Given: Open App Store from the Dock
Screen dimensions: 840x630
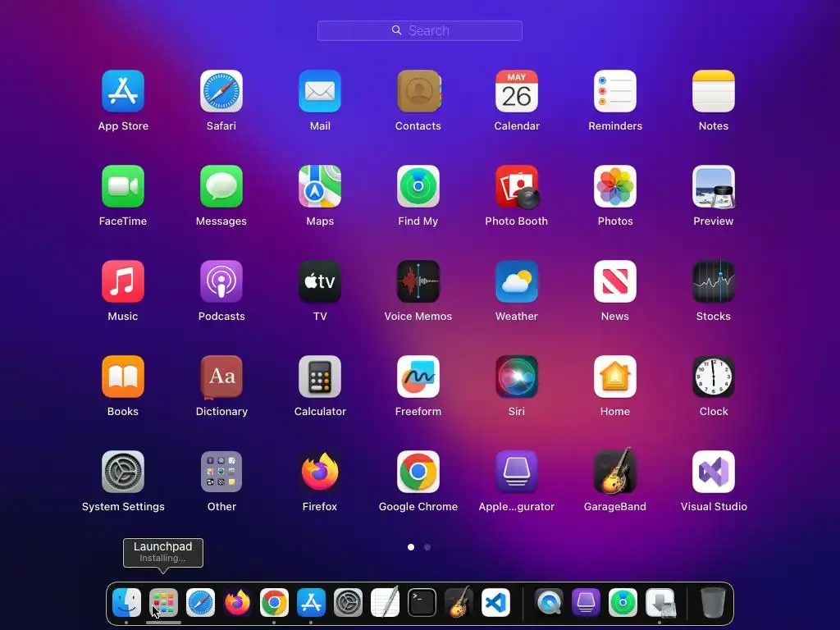Looking at the screenshot, I should point(311,603).
